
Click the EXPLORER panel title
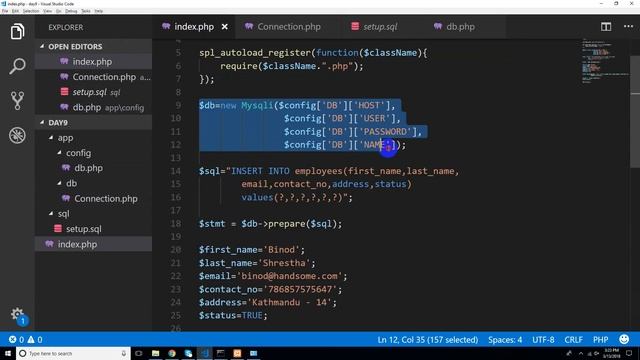point(66,27)
